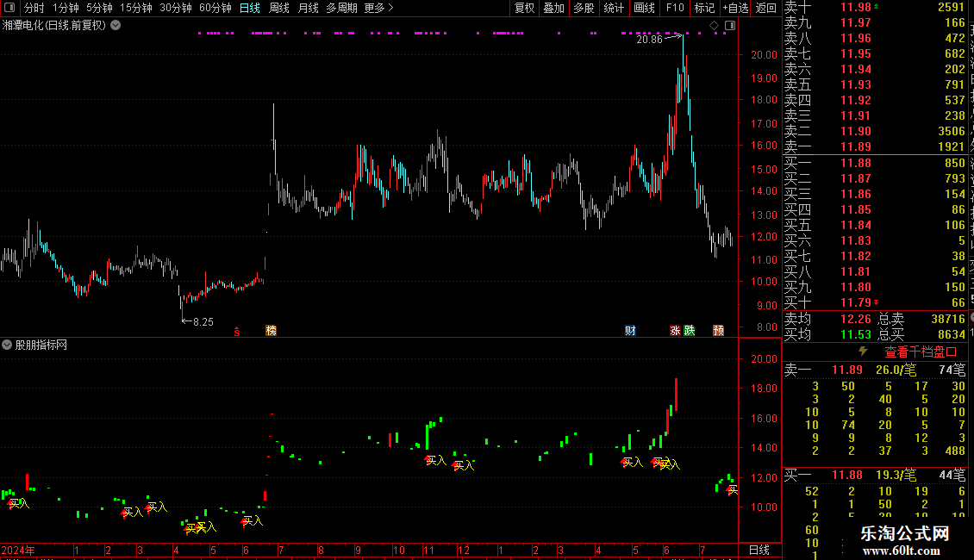
Task: Click the diamond icon atop the chart
Action: tap(714, 26)
